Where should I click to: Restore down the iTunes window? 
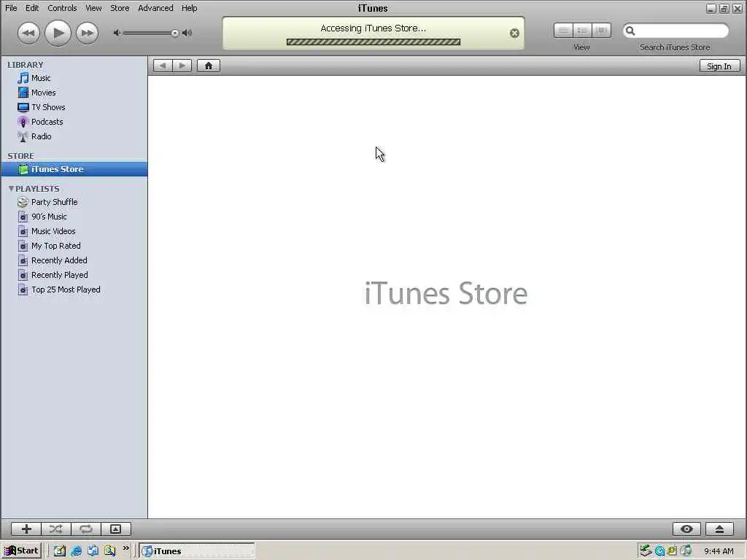[724, 8]
